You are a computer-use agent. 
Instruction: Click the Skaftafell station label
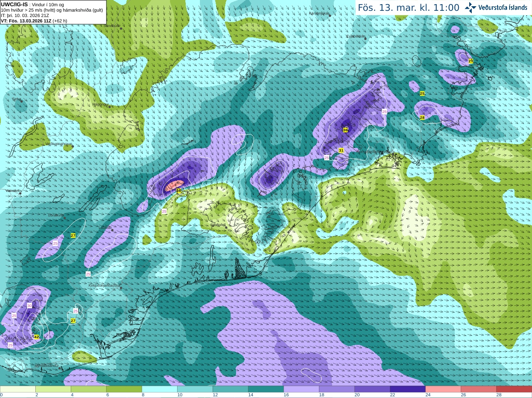pyautogui.click(x=218, y=225)
